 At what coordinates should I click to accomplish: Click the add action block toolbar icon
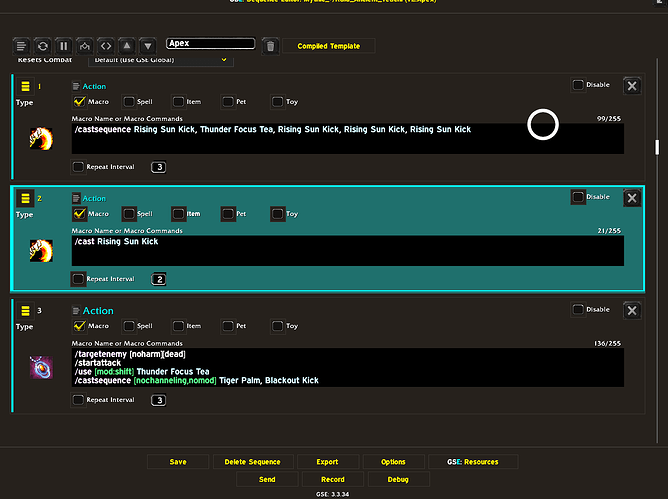coord(21,46)
